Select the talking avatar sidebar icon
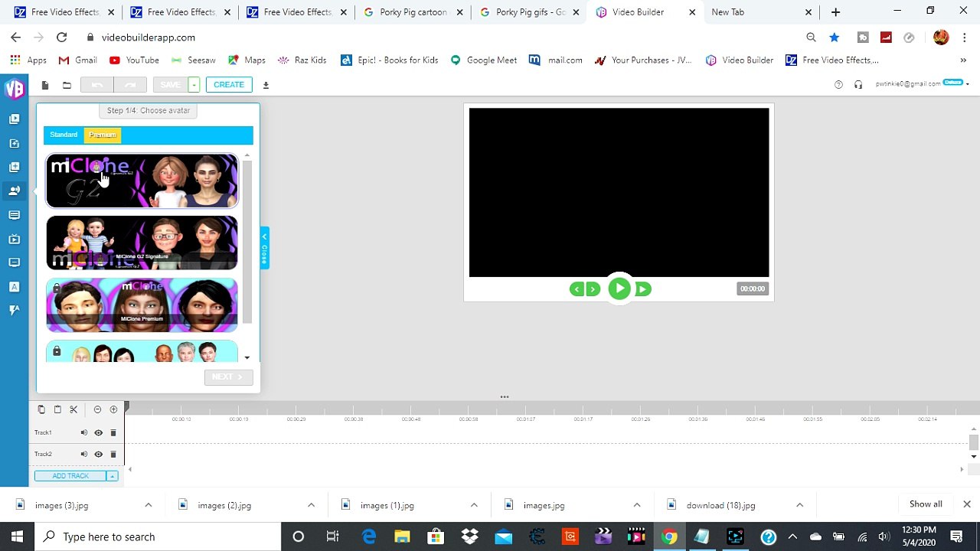This screenshot has height=551, width=980. point(14,191)
